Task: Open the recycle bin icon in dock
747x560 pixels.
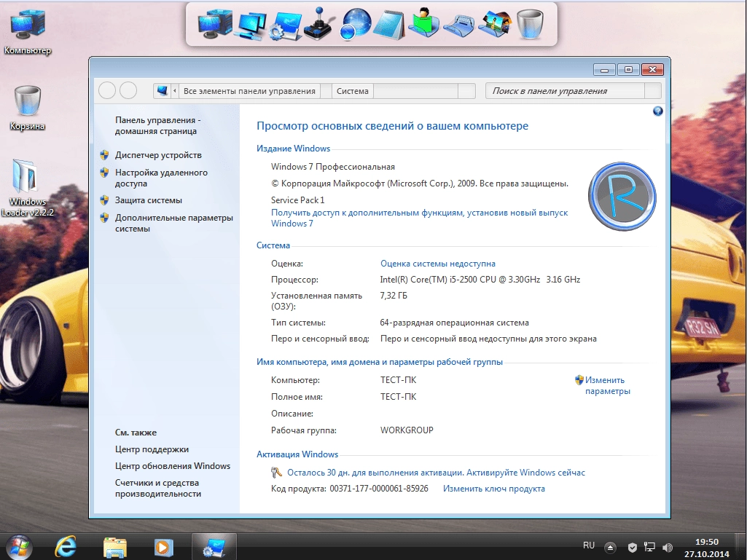Action: coord(530,24)
